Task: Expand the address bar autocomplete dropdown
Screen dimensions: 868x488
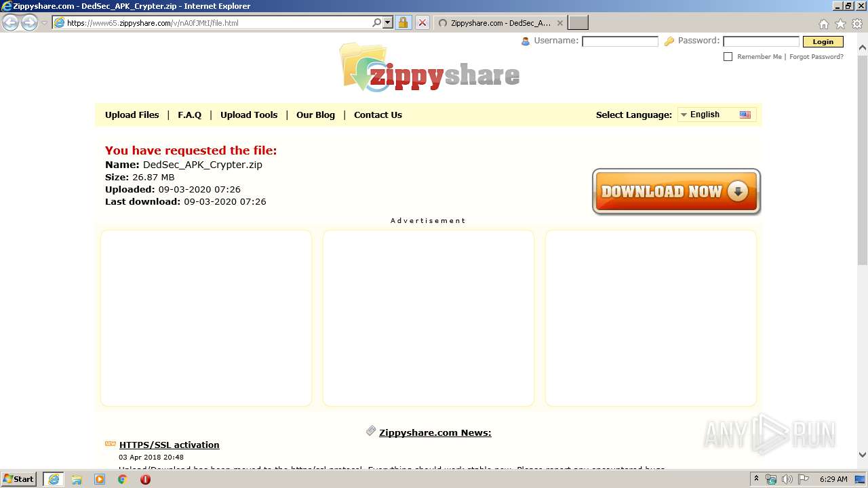Action: (x=388, y=22)
